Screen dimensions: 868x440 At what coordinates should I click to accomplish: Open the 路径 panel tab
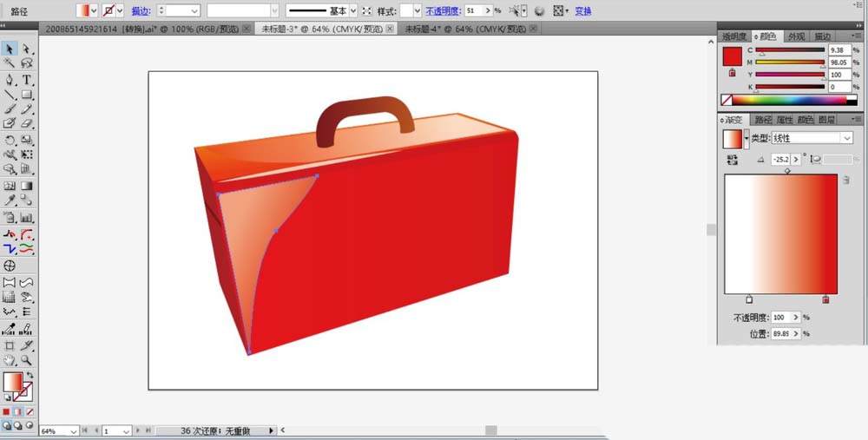(x=763, y=120)
